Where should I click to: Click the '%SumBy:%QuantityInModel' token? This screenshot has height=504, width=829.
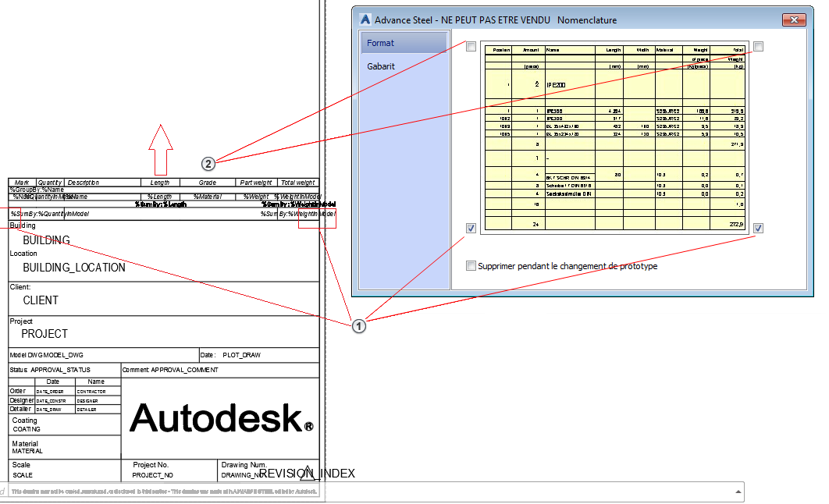(50, 214)
